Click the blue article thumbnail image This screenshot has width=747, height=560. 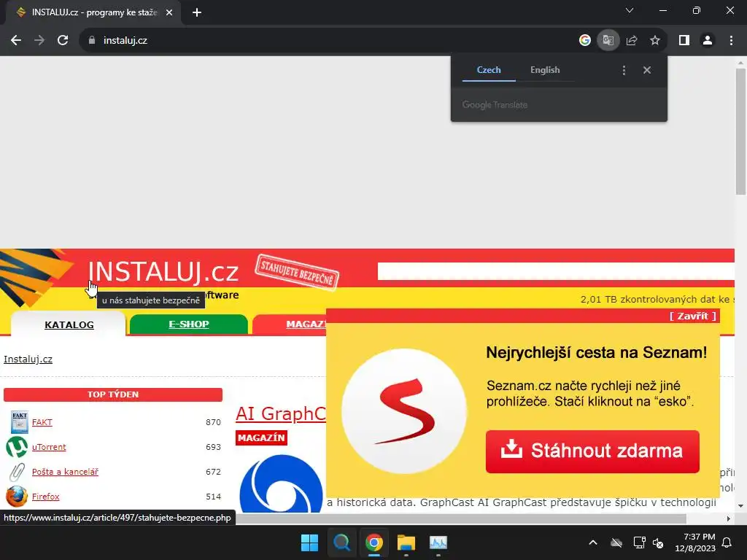[281, 483]
